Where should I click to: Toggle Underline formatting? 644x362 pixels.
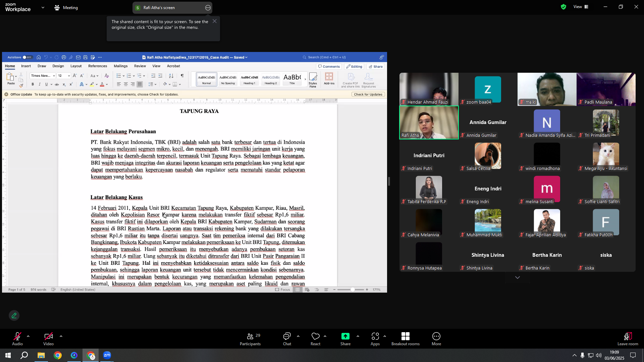click(47, 84)
